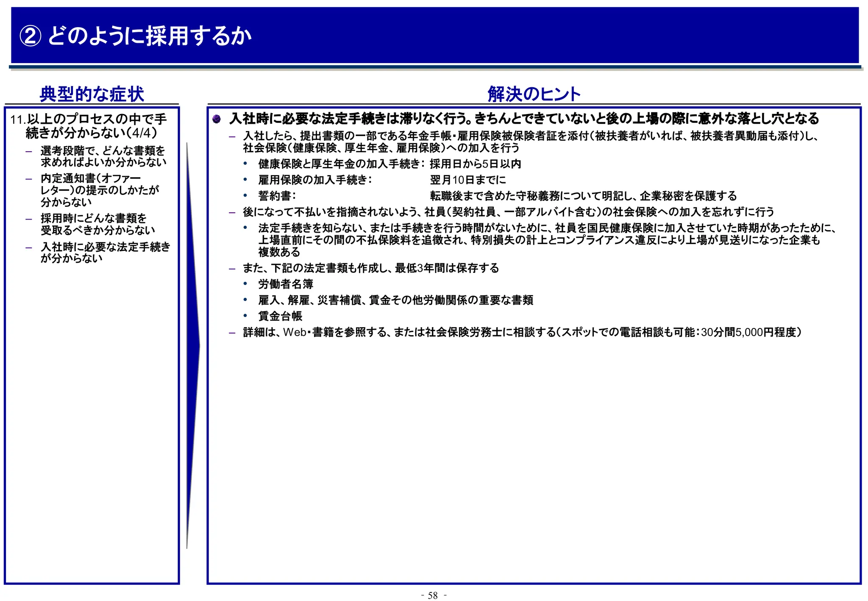
Task: Select the heading 解決のヒント
Action: coord(534,94)
